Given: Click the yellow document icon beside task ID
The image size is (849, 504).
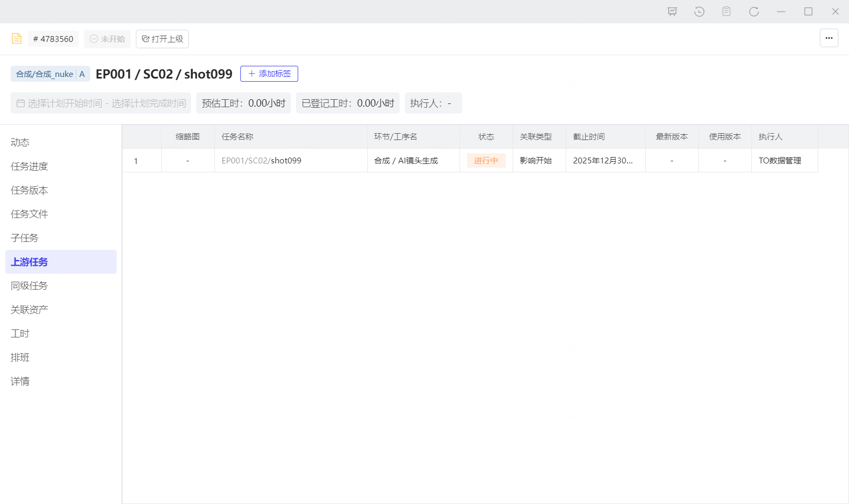Looking at the screenshot, I should coord(17,39).
